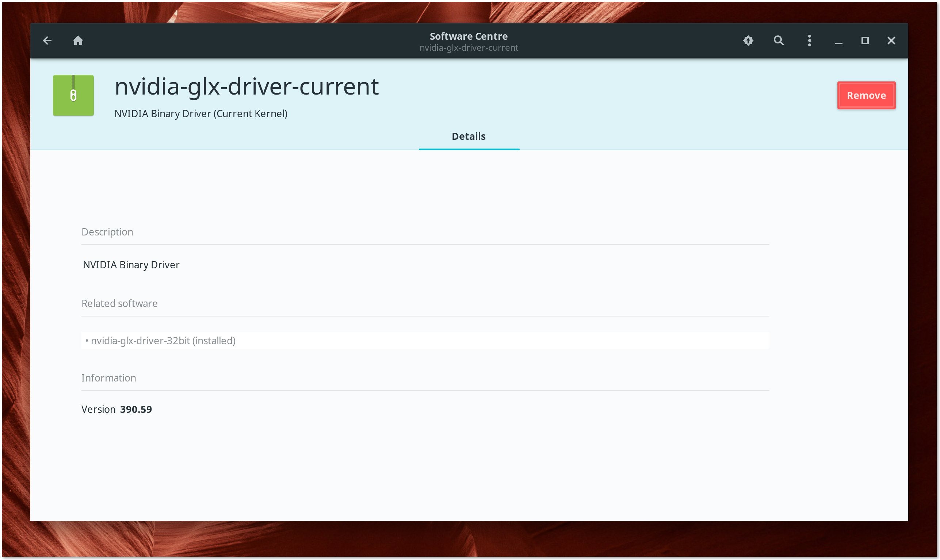Remove nvidia-glx-driver-current package

coord(866,95)
